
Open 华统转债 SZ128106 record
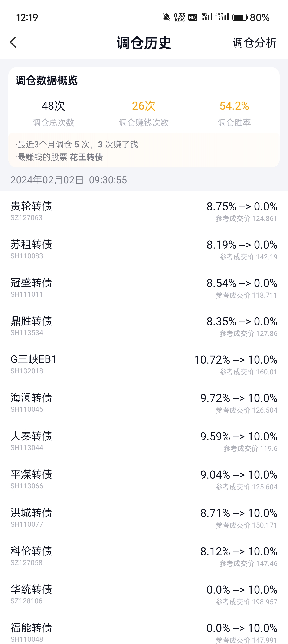pyautogui.click(x=144, y=594)
